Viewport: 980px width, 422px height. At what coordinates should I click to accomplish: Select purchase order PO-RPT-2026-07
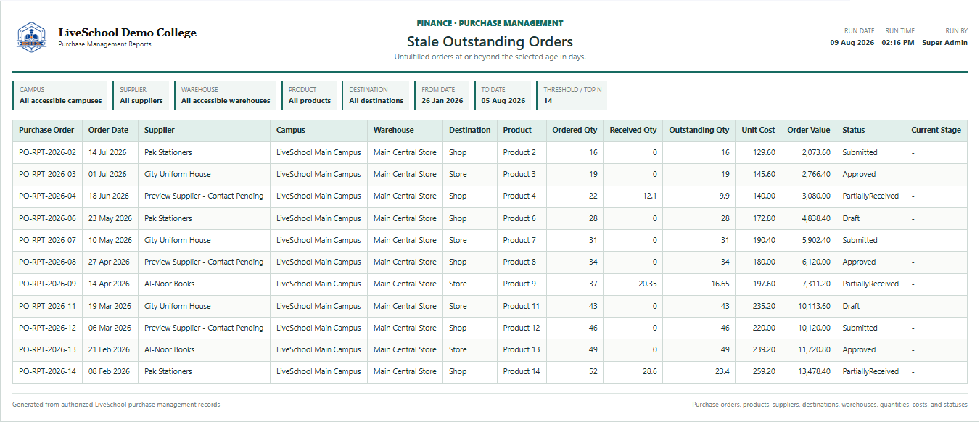click(47, 240)
